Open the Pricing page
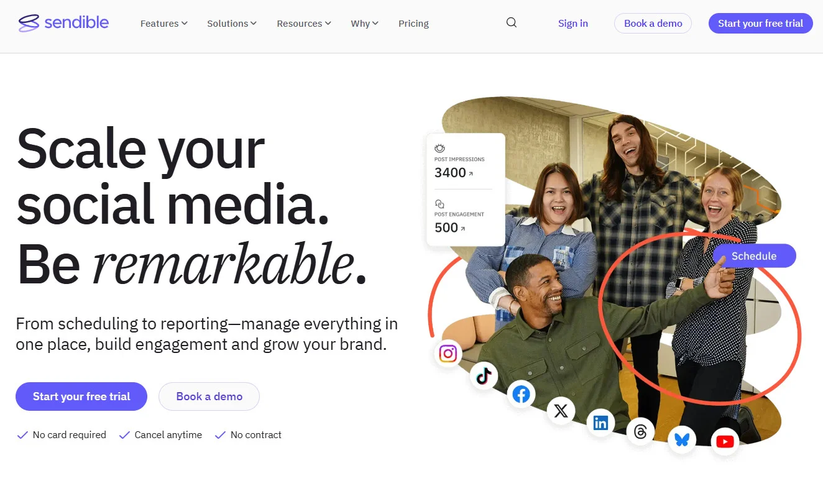 pos(413,24)
